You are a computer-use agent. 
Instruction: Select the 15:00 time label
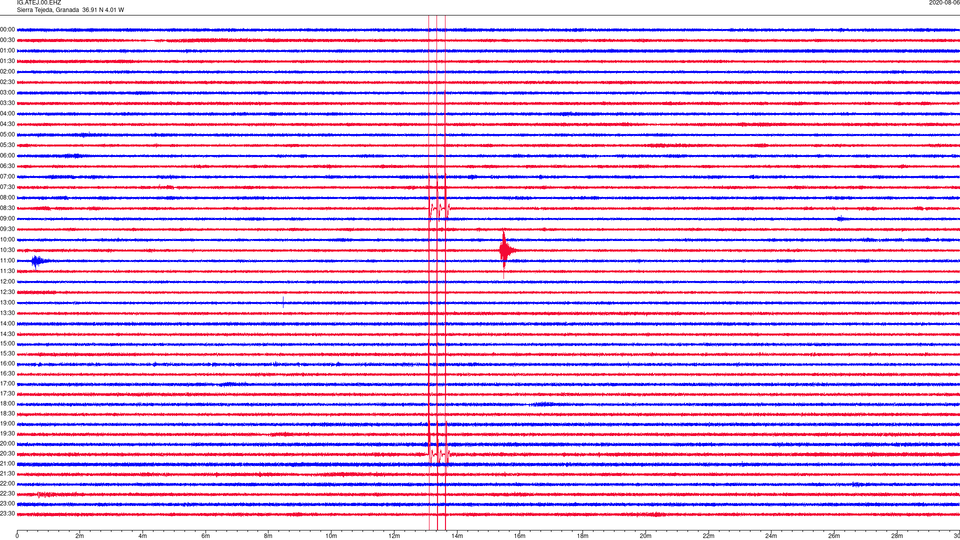click(x=7, y=344)
